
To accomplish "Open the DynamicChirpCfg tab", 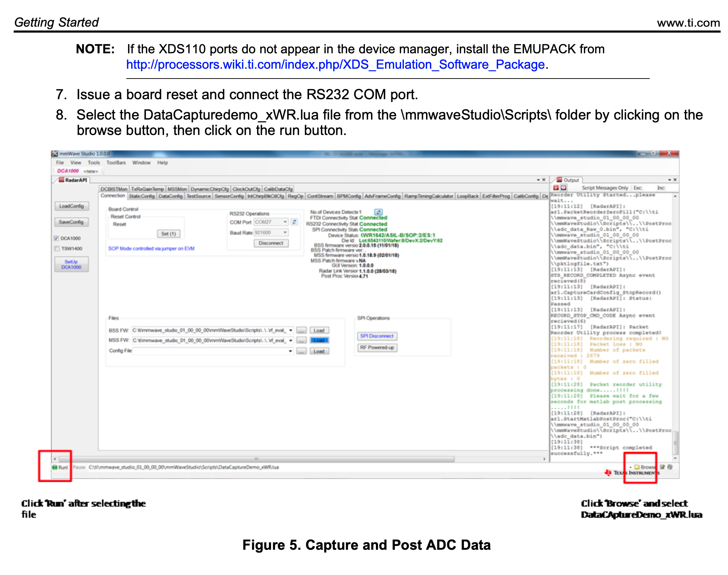I will click(x=210, y=189).
